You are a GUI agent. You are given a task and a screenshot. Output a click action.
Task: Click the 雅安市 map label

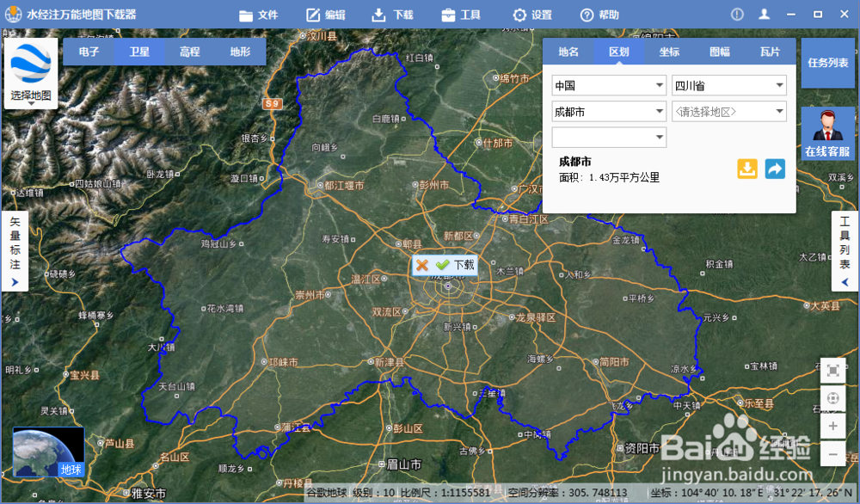[x=149, y=494]
